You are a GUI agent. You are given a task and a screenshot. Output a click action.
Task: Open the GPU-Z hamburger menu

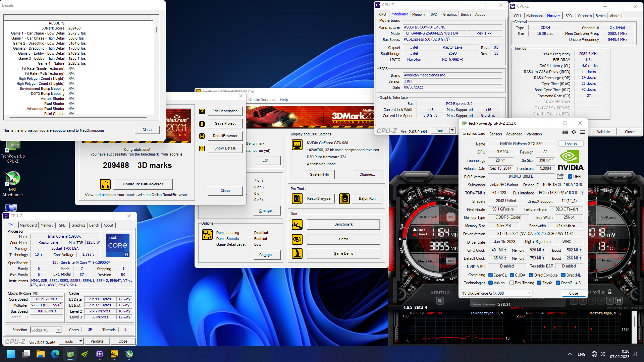coord(583,132)
